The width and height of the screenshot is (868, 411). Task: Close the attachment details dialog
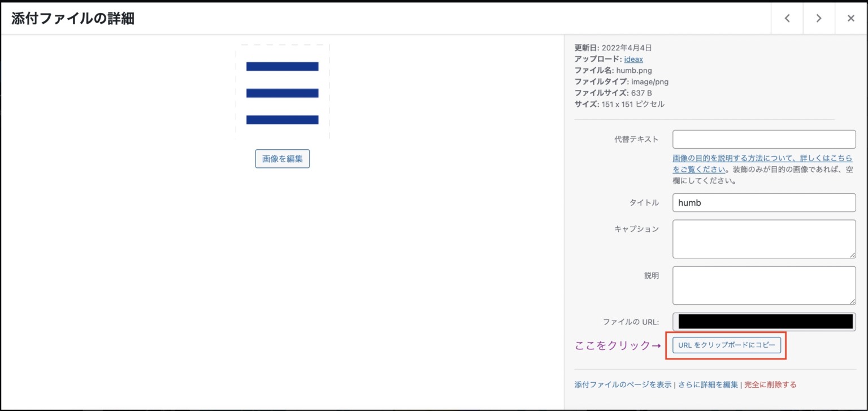[850, 19]
